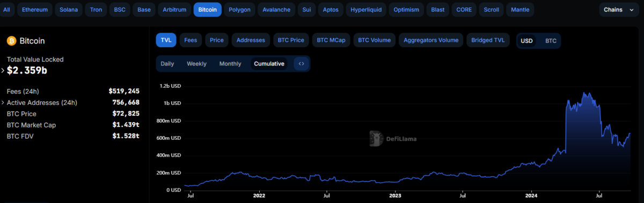The image size is (644, 203).
Task: Click the 600m USD axis label
Action: [169, 138]
